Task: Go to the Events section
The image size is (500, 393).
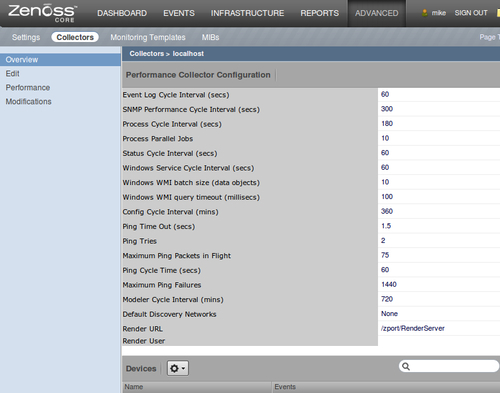Action: point(179,13)
